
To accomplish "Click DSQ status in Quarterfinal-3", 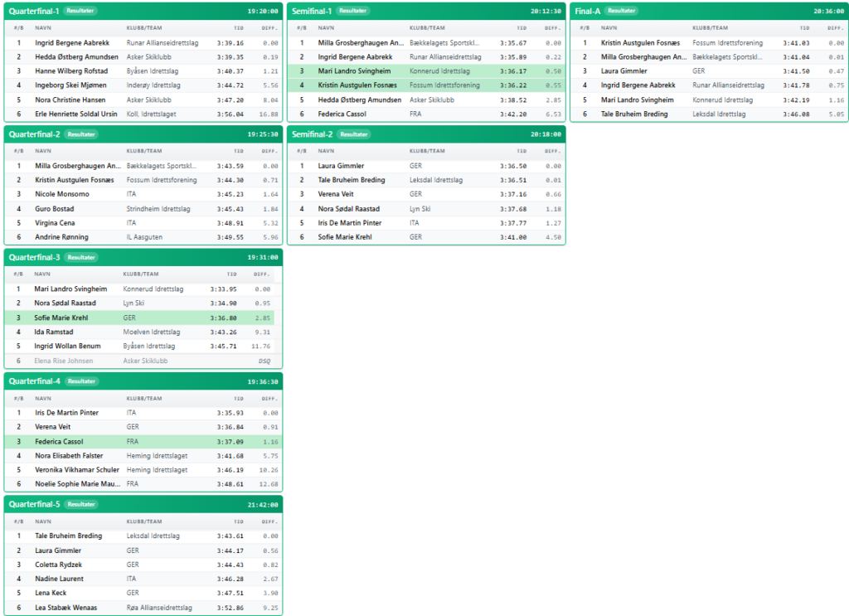I will (x=264, y=361).
